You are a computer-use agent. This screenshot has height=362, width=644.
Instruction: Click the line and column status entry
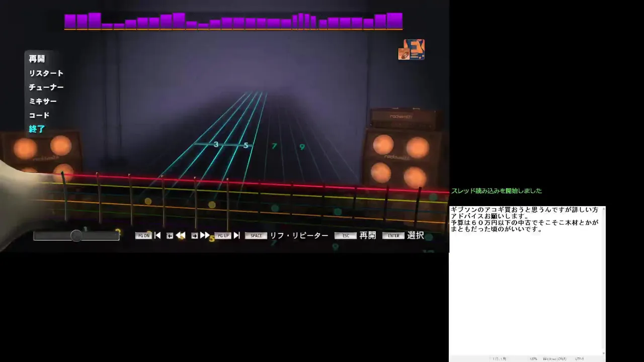click(499, 358)
